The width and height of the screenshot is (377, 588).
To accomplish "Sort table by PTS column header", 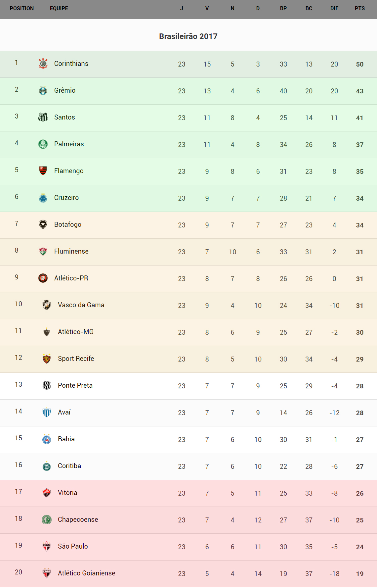I will [359, 9].
